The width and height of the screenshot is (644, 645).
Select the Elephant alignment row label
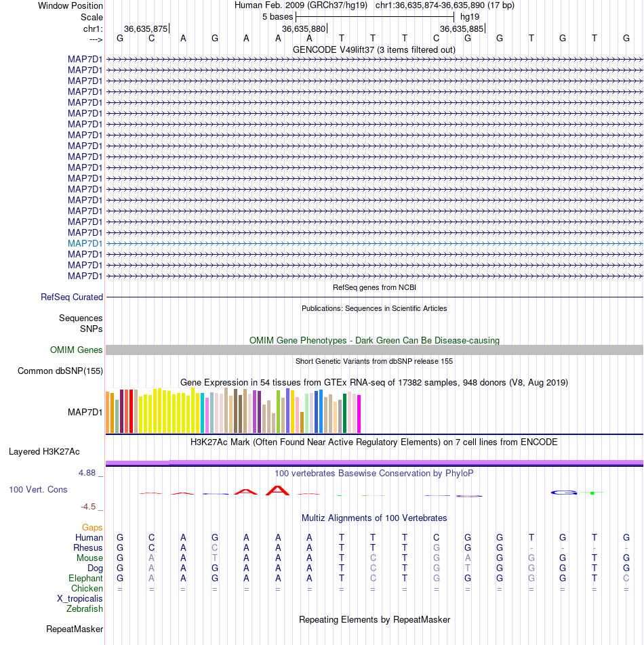tap(85, 579)
